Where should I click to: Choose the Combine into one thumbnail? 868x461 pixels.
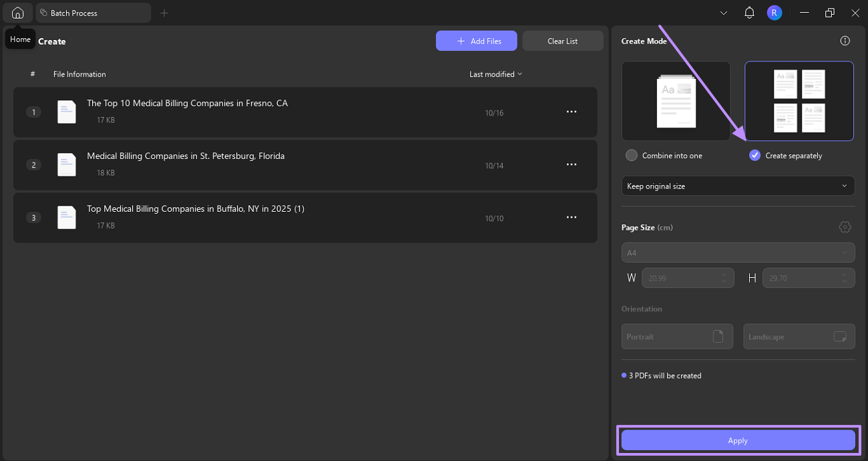click(x=676, y=101)
